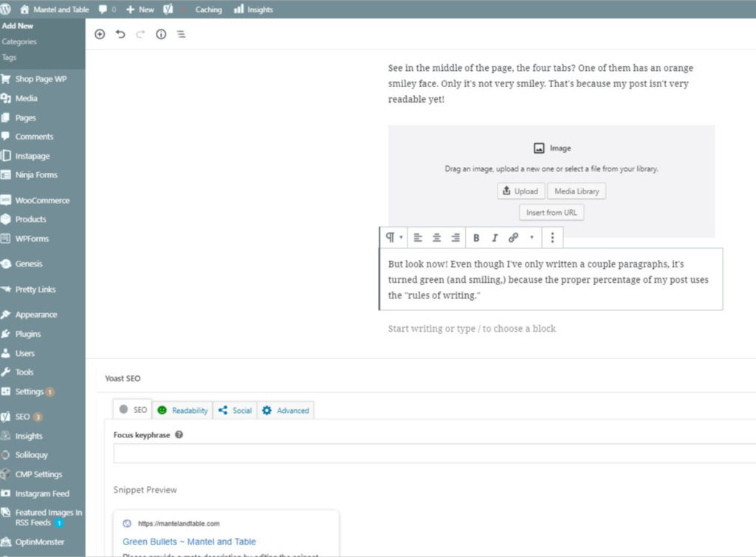The width and height of the screenshot is (756, 557).
Task: Click the New content button in admin bar
Action: pyautogui.click(x=140, y=9)
